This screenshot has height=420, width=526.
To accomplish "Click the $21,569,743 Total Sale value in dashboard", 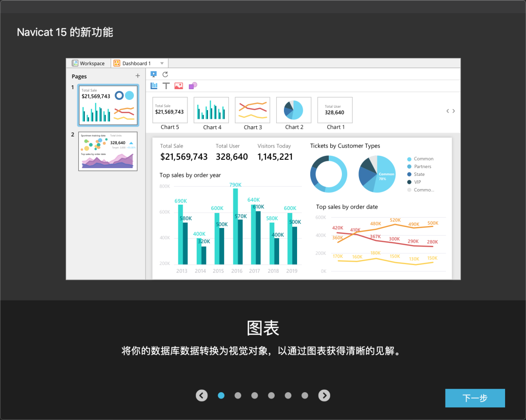I will point(184,157).
